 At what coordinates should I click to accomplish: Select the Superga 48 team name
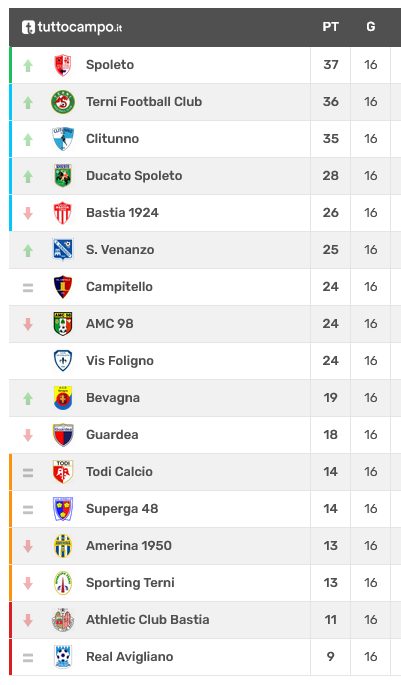pos(122,509)
